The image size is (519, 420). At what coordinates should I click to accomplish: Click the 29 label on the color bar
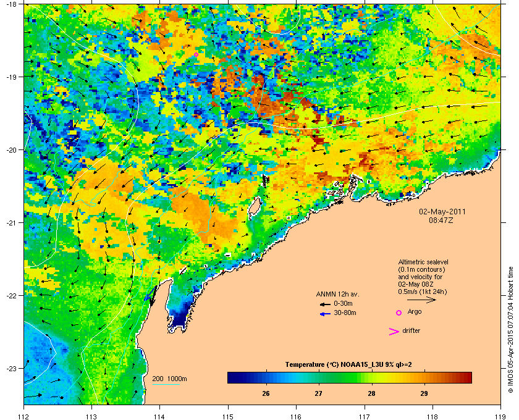coord(424,393)
